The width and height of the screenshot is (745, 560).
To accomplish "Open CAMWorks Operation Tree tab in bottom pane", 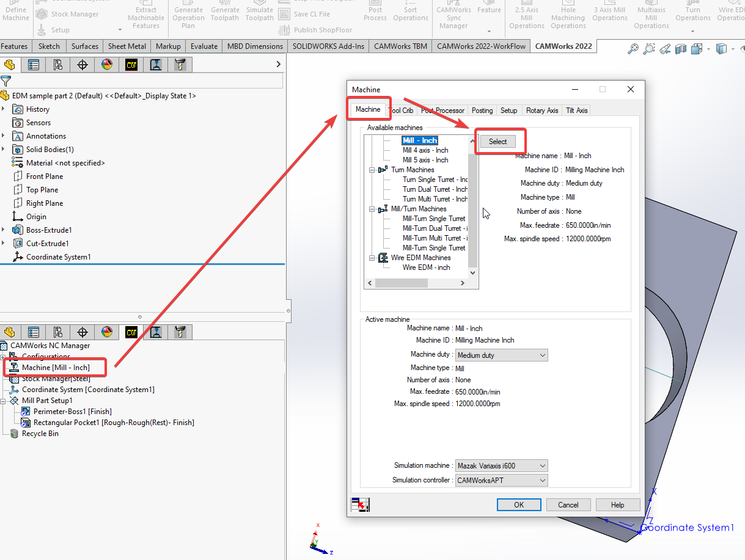I will 156,332.
